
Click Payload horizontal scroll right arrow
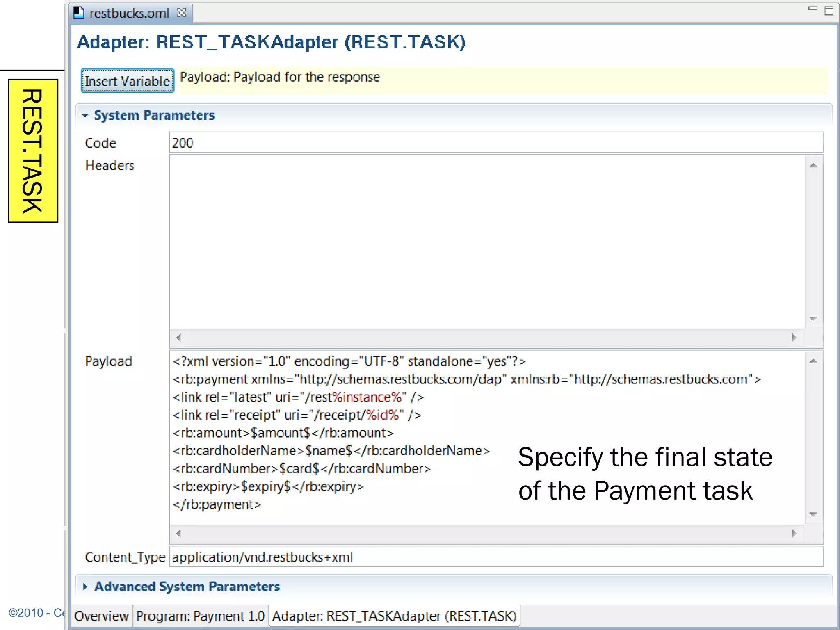click(794, 533)
